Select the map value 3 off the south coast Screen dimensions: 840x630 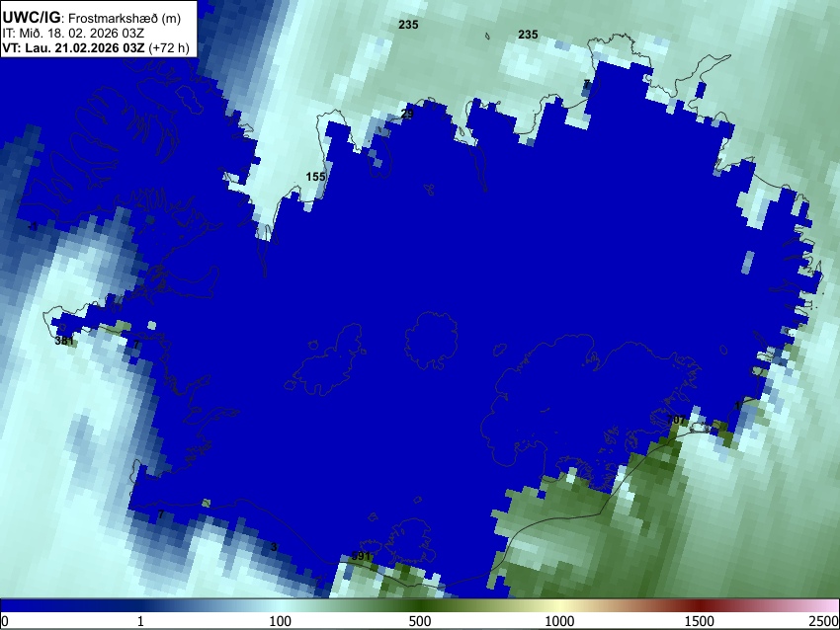274,547
